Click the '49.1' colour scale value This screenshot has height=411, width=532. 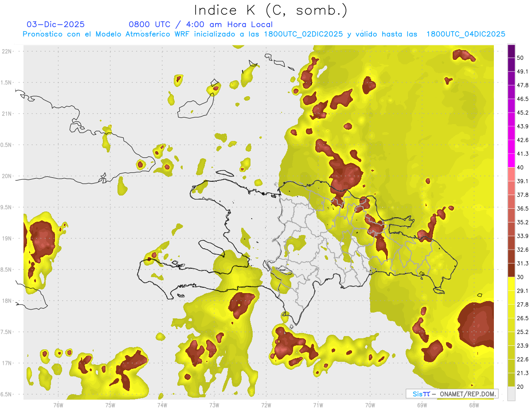point(523,71)
